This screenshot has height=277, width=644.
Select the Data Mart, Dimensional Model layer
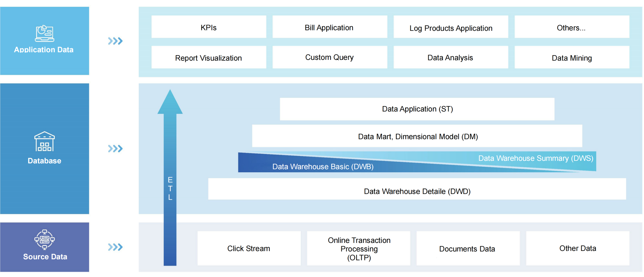point(417,136)
